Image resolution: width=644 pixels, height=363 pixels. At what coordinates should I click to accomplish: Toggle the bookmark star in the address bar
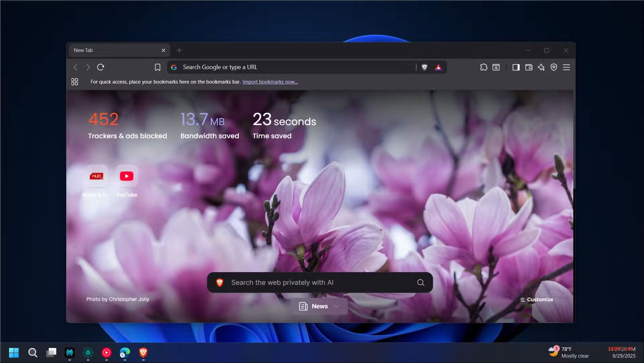pos(157,67)
